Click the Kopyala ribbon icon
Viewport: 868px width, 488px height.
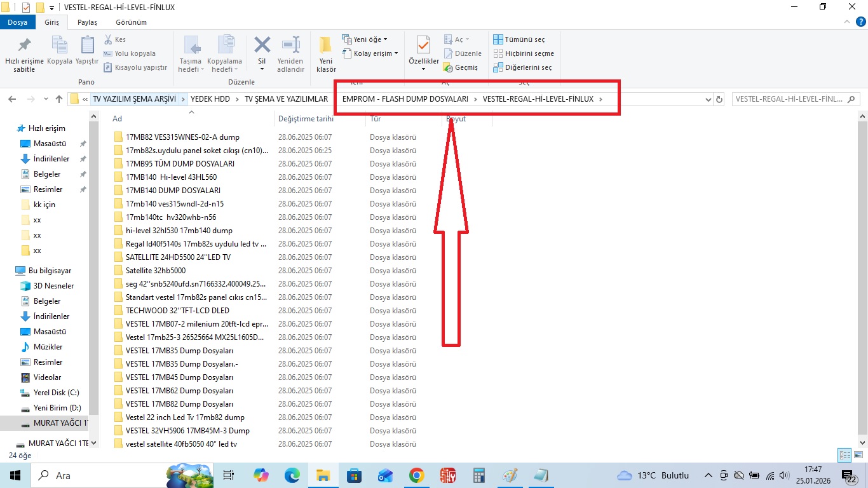[x=60, y=45]
